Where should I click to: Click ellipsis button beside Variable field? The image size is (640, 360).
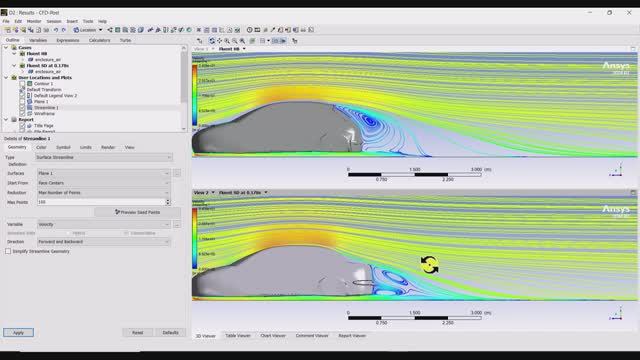click(x=177, y=224)
